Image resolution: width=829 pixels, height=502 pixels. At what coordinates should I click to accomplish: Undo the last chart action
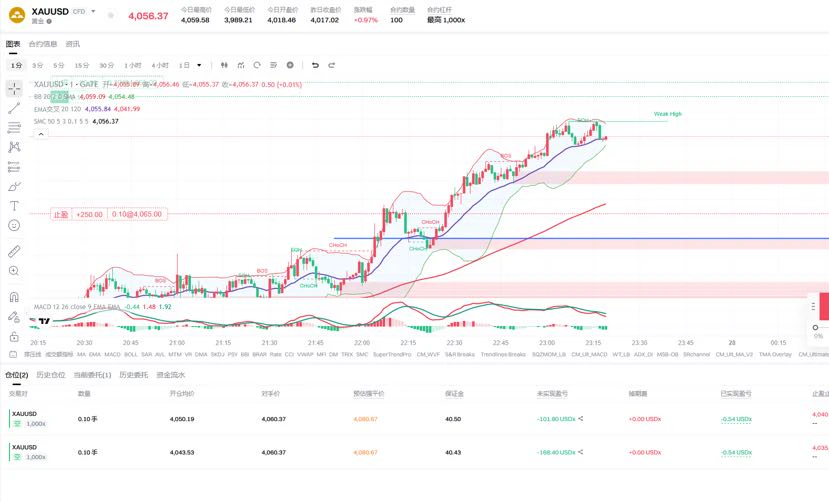point(315,65)
